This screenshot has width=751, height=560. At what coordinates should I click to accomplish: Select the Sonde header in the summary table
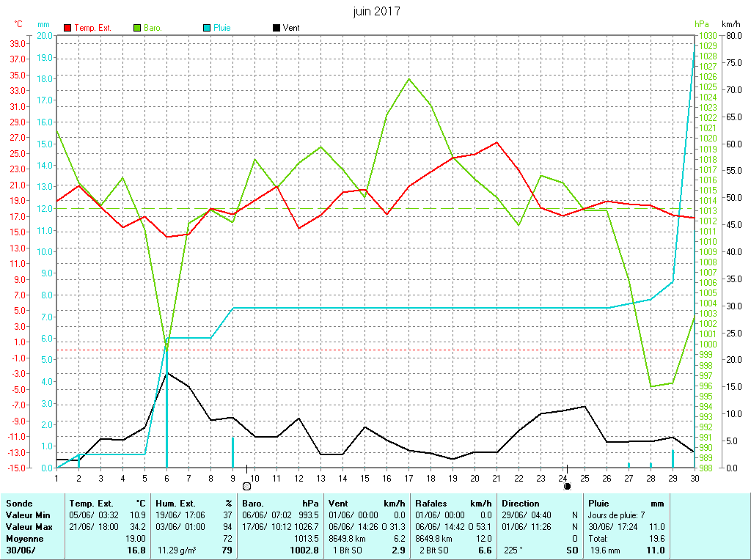19,504
